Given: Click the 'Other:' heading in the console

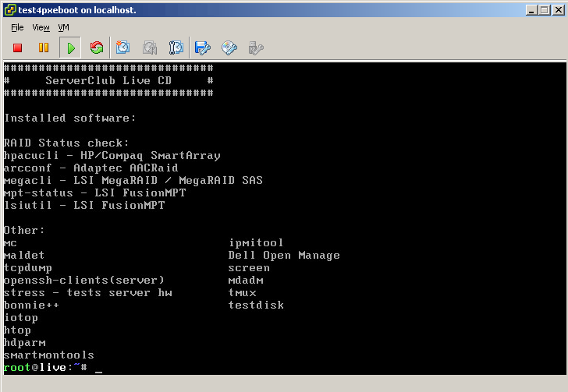Looking at the screenshot, I should (24, 230).
